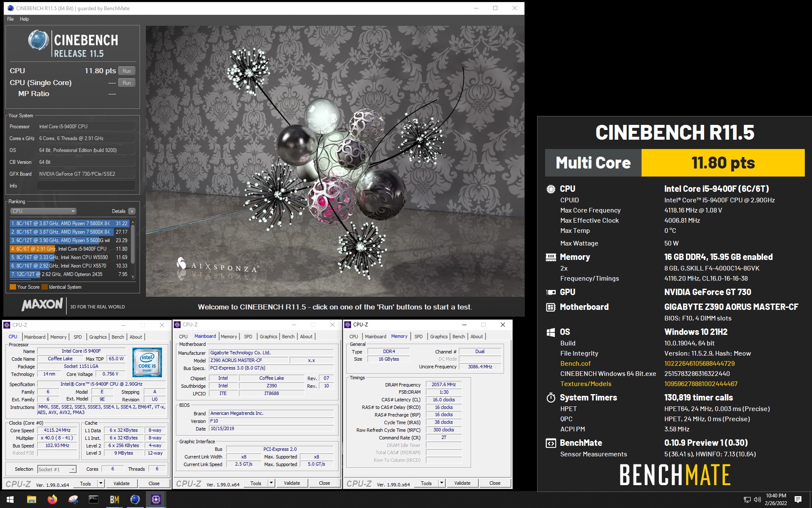The height and width of the screenshot is (508, 812).
Task: Click the ranking list scrollbar
Action: [133, 249]
